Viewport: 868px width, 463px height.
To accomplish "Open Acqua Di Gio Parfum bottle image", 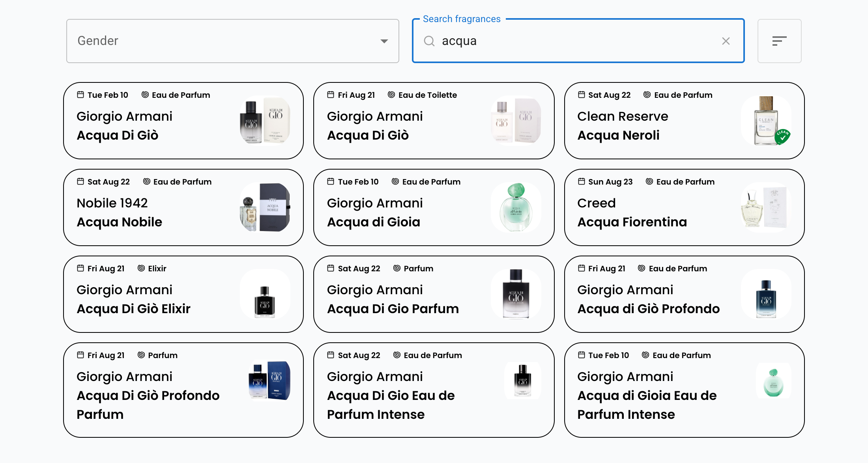I will coord(516,294).
